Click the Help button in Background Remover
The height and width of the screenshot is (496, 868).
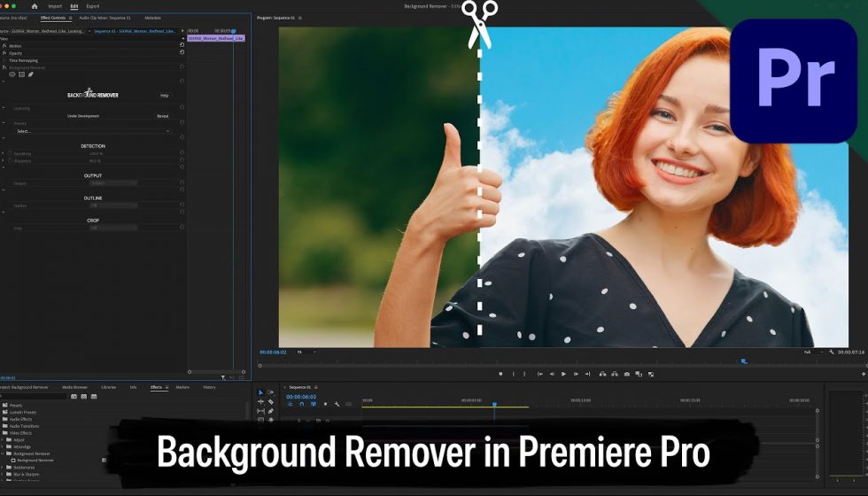(x=165, y=96)
